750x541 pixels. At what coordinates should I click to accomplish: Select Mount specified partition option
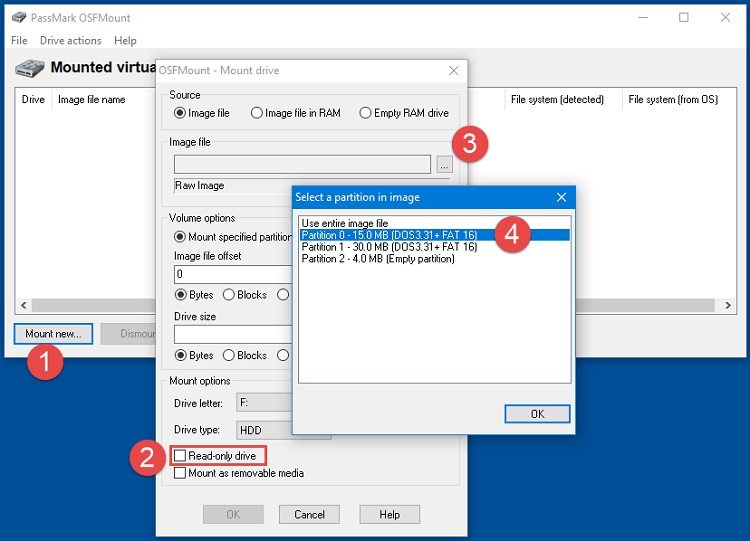pyautogui.click(x=233, y=237)
